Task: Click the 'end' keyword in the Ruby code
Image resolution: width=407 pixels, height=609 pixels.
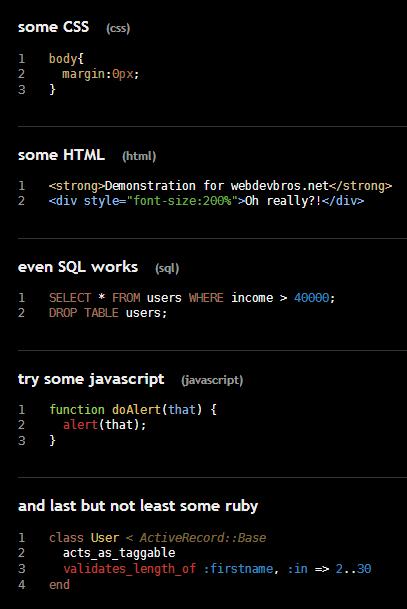Action: coord(59,585)
